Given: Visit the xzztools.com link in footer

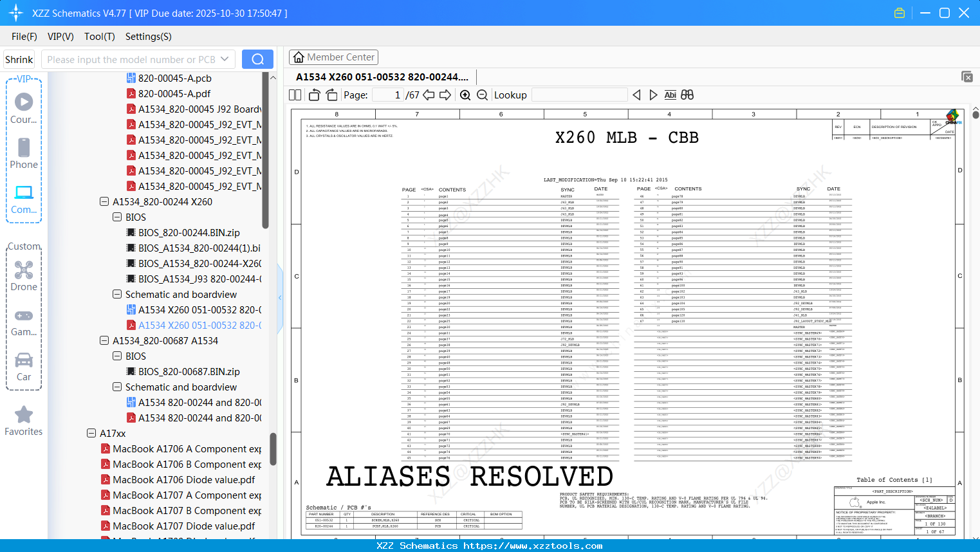Looking at the screenshot, I should coord(533,546).
